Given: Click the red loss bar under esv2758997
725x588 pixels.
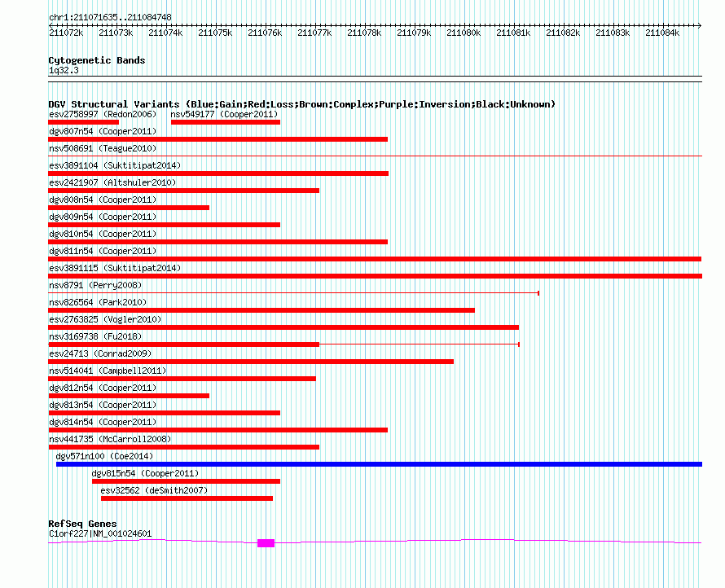Looking at the screenshot, I should coord(84,122).
